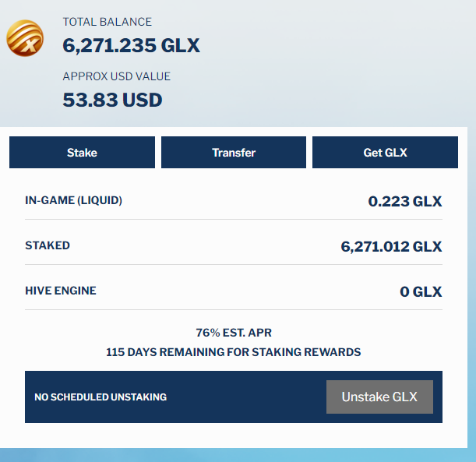The width and height of the screenshot is (476, 462).
Task: Click the TOTAL BALANCE label
Action: tap(108, 22)
